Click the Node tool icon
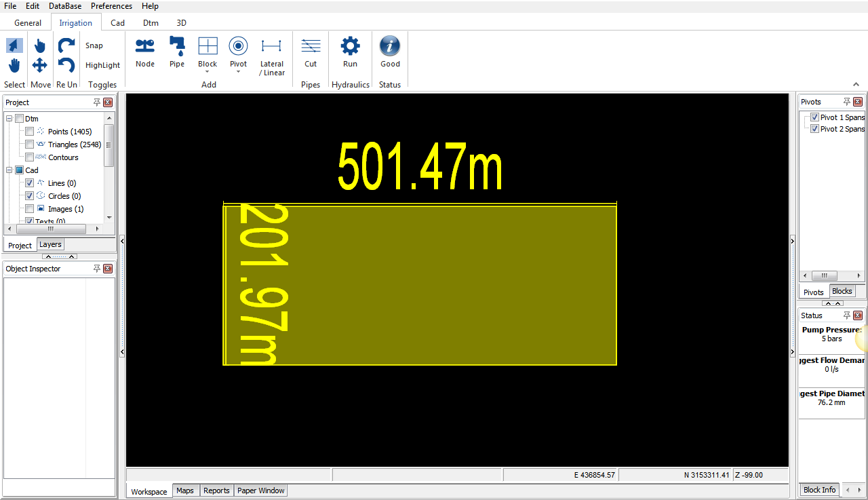 click(x=144, y=46)
